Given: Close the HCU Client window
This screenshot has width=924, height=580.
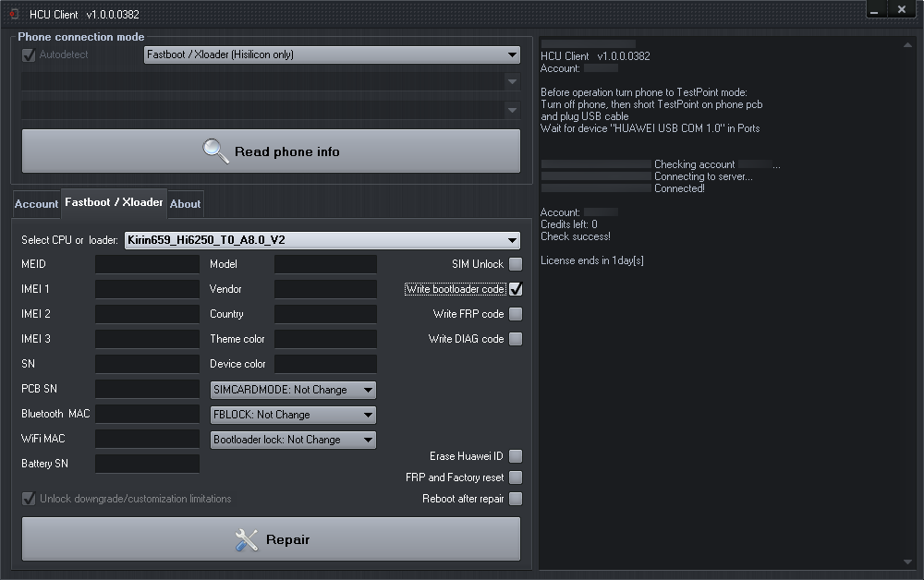Looking at the screenshot, I should click(x=902, y=9).
